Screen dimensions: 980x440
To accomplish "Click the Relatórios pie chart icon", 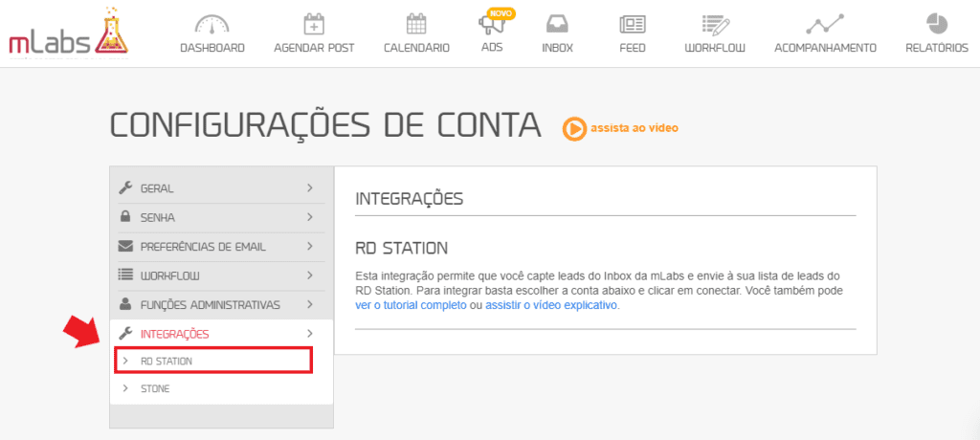I will coord(937,24).
